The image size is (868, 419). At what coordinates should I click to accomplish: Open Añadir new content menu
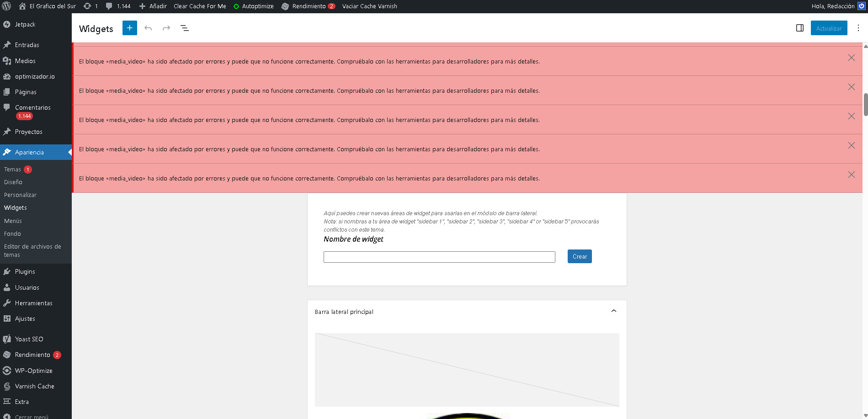[153, 6]
